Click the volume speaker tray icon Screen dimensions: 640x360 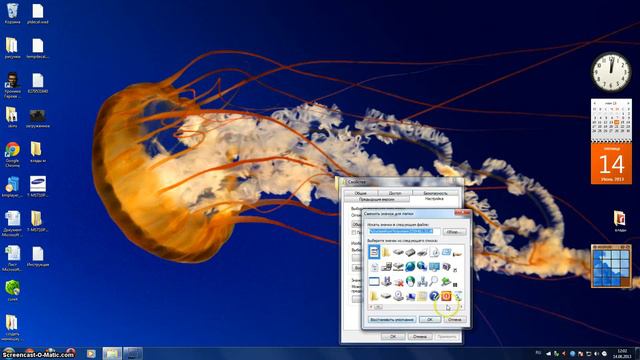(596, 353)
